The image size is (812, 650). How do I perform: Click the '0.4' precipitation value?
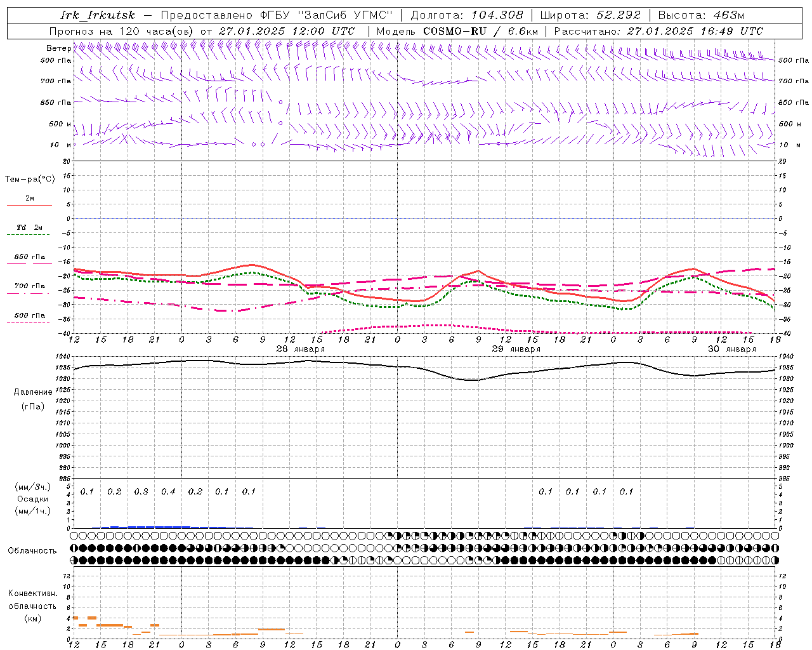(168, 492)
